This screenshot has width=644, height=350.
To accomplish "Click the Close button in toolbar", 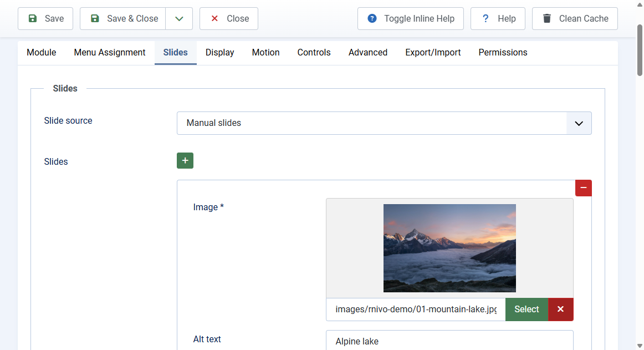I will [x=229, y=18].
